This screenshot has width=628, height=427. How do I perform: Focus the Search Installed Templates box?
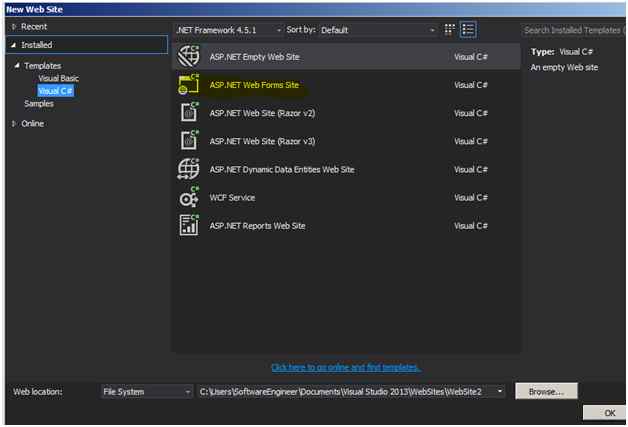pos(574,30)
